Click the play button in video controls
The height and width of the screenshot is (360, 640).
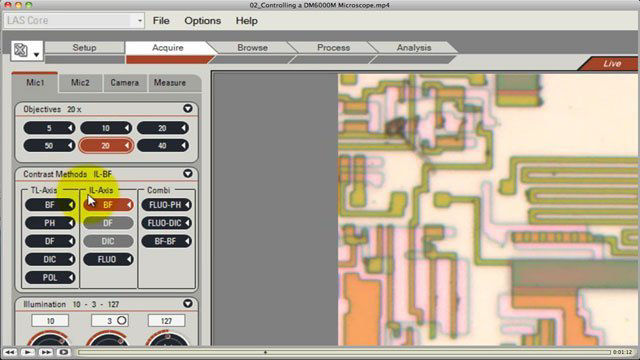[x=28, y=352]
